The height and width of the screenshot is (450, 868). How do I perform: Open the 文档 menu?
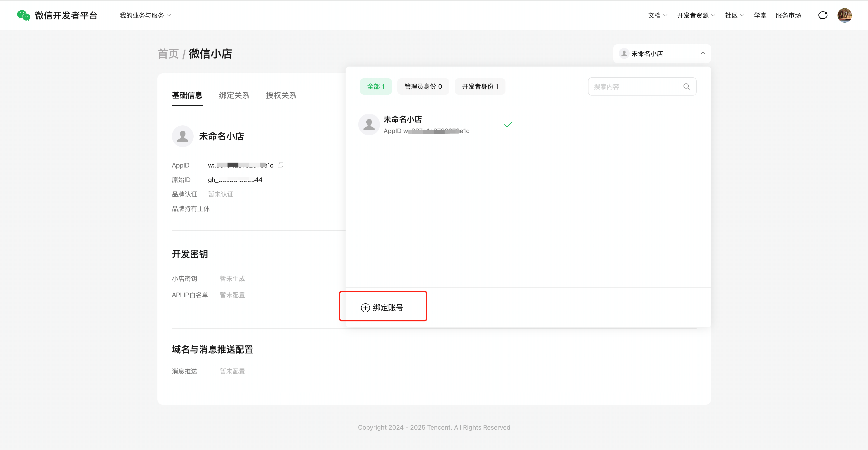click(657, 16)
